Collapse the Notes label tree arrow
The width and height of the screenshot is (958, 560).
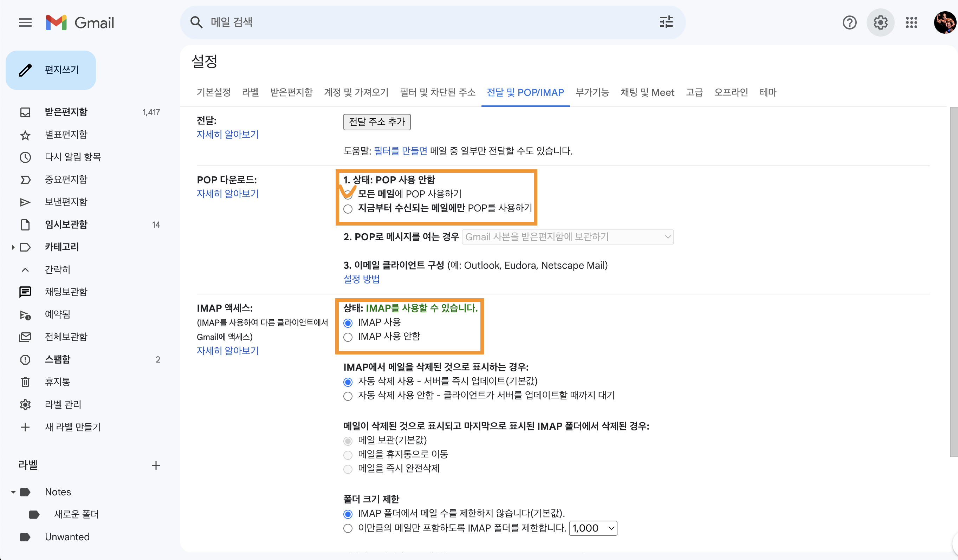tap(13, 492)
